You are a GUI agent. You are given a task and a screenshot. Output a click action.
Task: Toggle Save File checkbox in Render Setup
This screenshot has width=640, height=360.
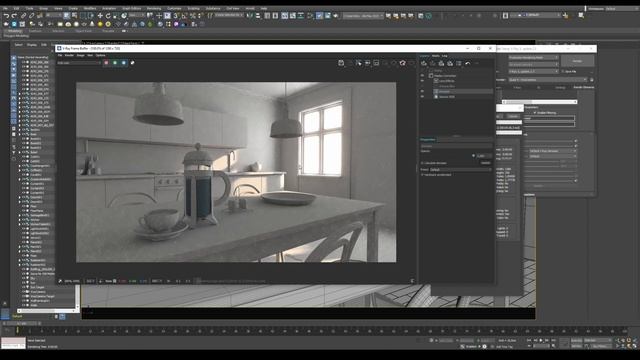point(563,71)
